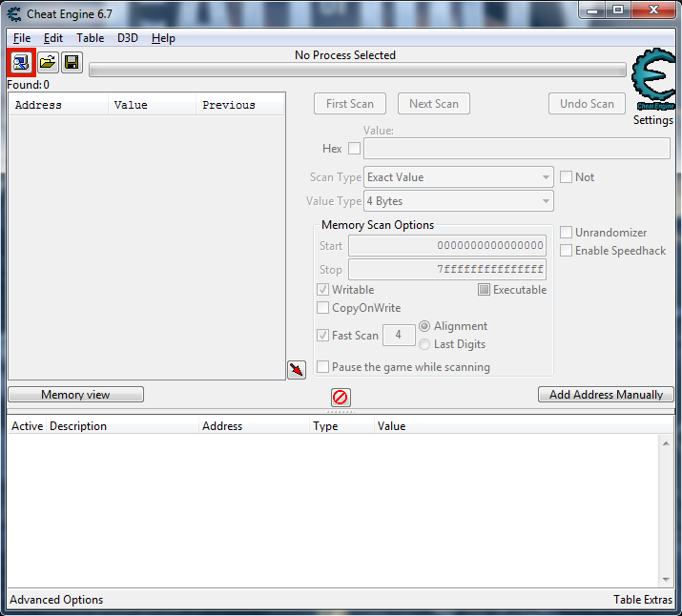Viewport: 682px width, 616px height.
Task: Click the address table scroll-down arrow
Action: (x=666, y=580)
